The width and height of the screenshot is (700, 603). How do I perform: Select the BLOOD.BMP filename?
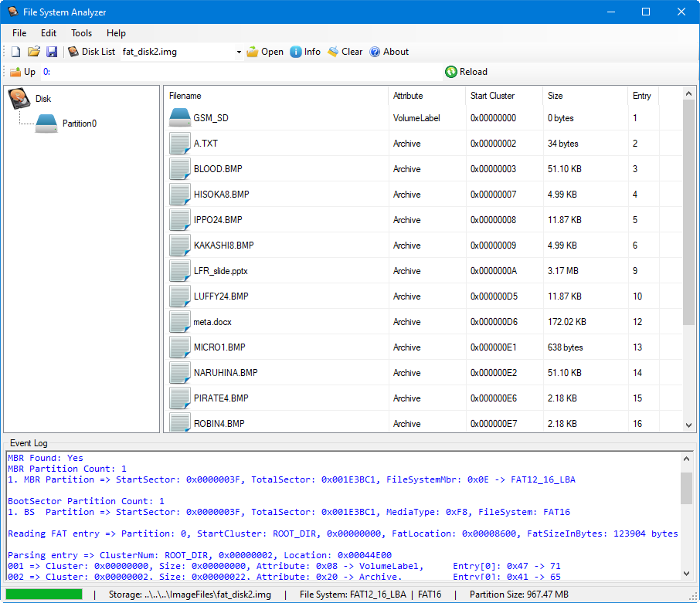pos(218,169)
